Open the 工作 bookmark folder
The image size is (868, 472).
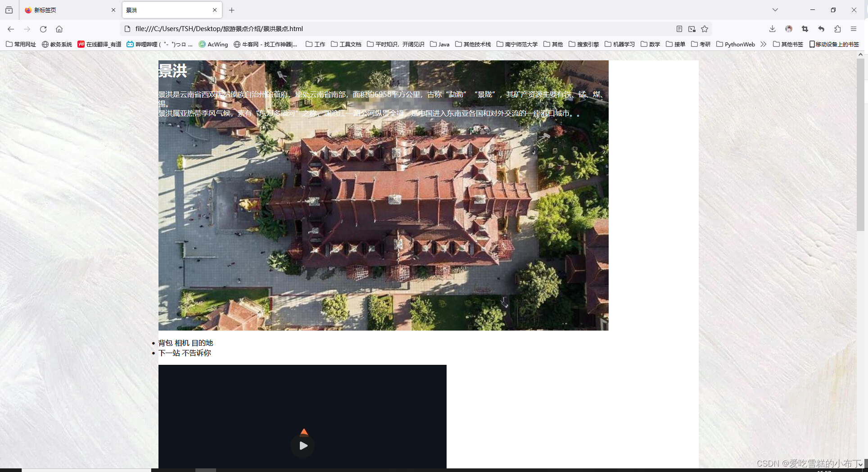click(315, 44)
